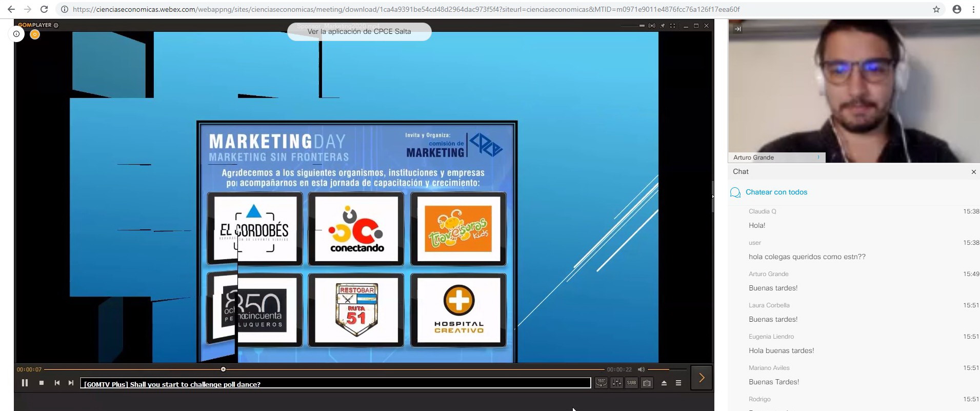980x411 pixels.
Task: Mute the GOM Player speaker icon
Action: [x=641, y=369]
